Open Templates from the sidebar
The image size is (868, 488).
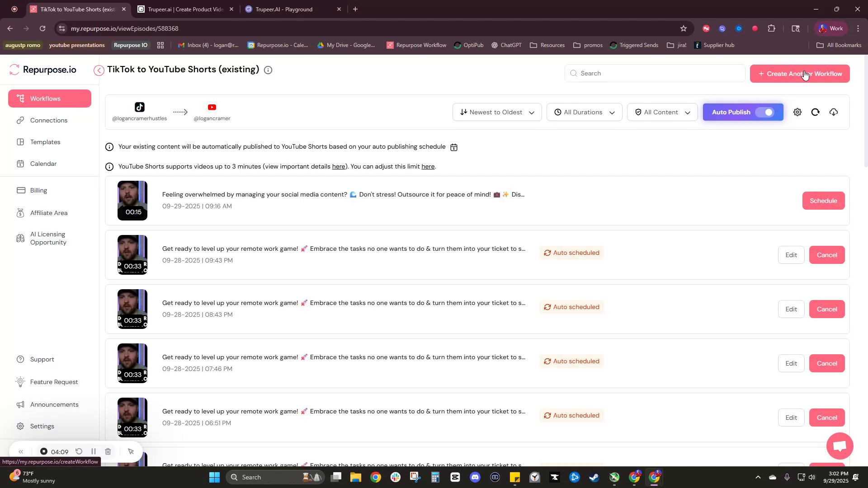pyautogui.click(x=45, y=141)
